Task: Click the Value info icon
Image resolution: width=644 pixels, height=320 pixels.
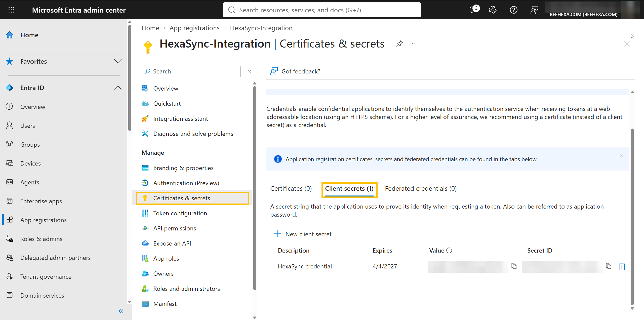Action: [449, 250]
